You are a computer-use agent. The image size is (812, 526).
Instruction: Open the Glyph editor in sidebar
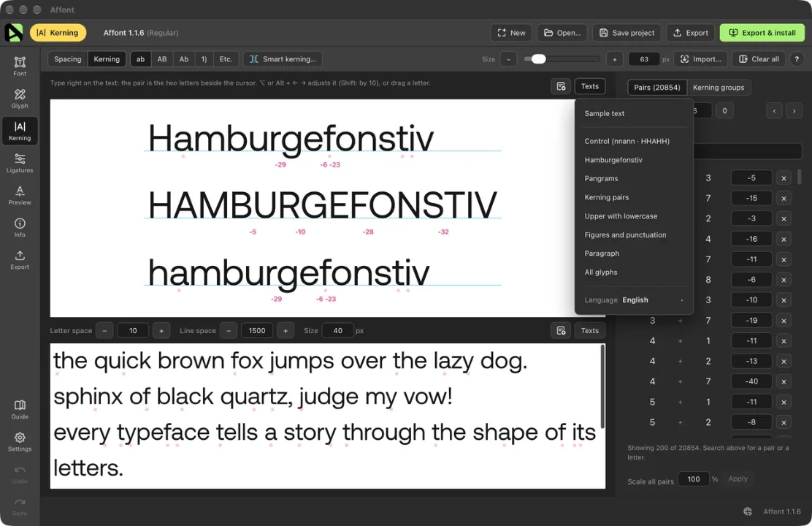pos(20,98)
